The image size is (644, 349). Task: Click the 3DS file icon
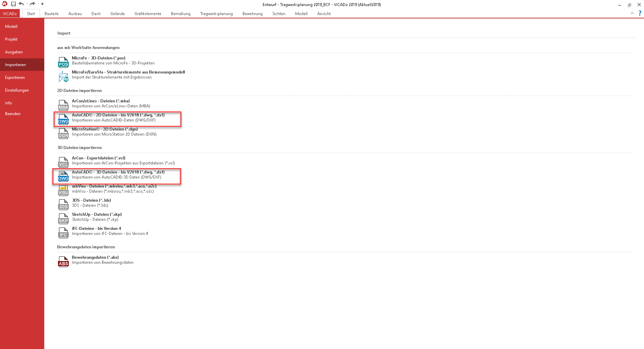click(x=63, y=205)
